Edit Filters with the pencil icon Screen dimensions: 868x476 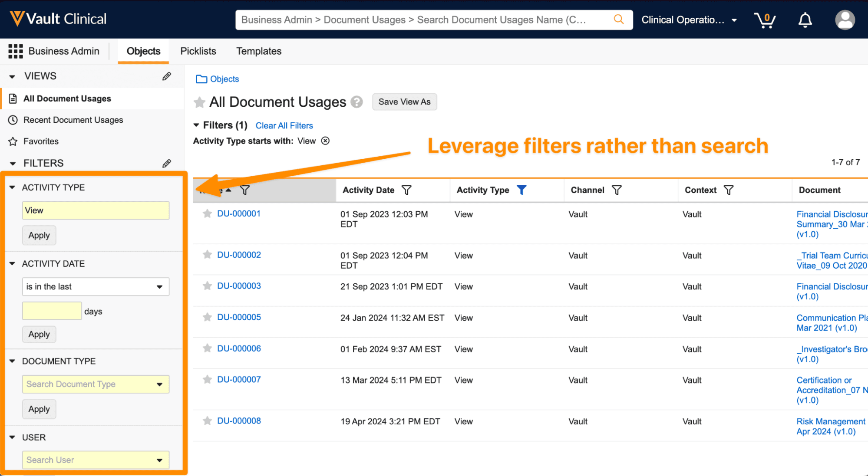pyautogui.click(x=167, y=164)
